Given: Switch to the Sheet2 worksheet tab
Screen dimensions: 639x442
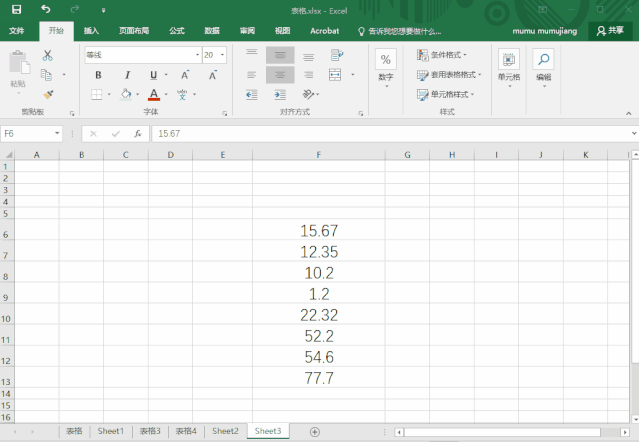Looking at the screenshot, I should tap(225, 431).
